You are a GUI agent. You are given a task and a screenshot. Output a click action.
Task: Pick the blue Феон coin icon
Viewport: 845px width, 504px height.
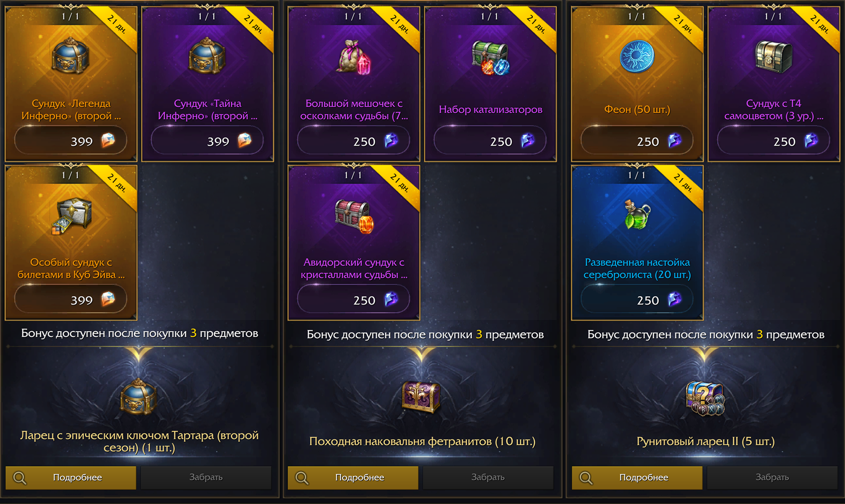pos(637,56)
